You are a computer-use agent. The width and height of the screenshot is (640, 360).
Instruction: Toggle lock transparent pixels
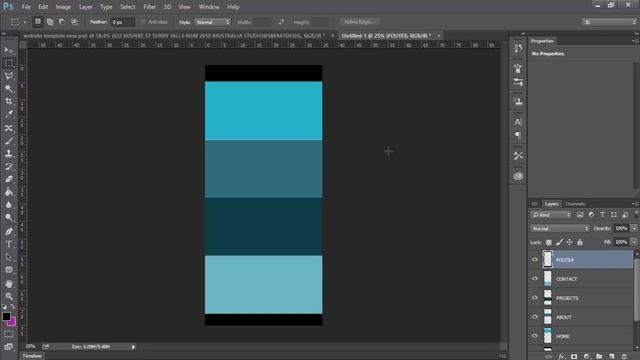pyautogui.click(x=549, y=242)
